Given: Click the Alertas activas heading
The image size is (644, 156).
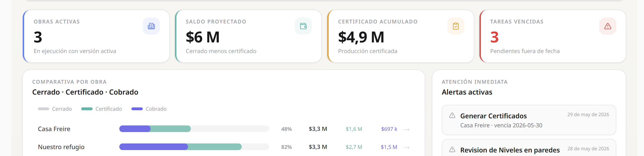Looking at the screenshot, I should pyautogui.click(x=467, y=92).
